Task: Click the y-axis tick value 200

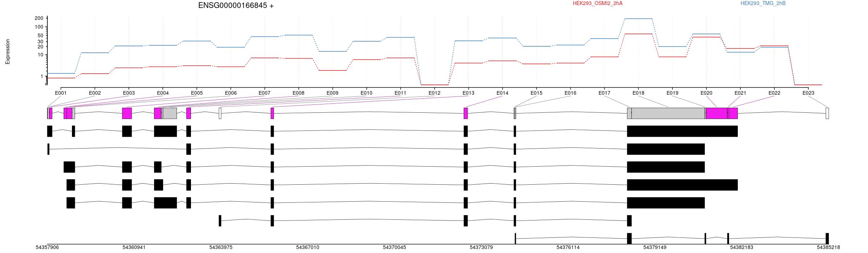Action: click(x=39, y=18)
